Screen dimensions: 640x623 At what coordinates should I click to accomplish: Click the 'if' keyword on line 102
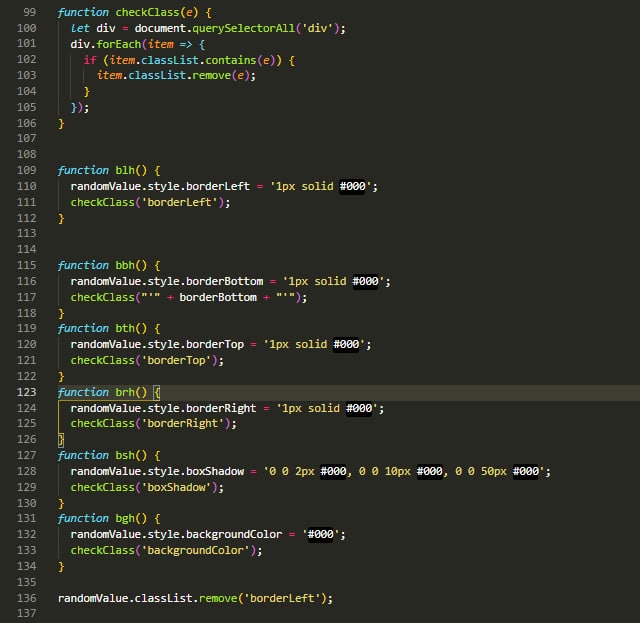[x=90, y=60]
